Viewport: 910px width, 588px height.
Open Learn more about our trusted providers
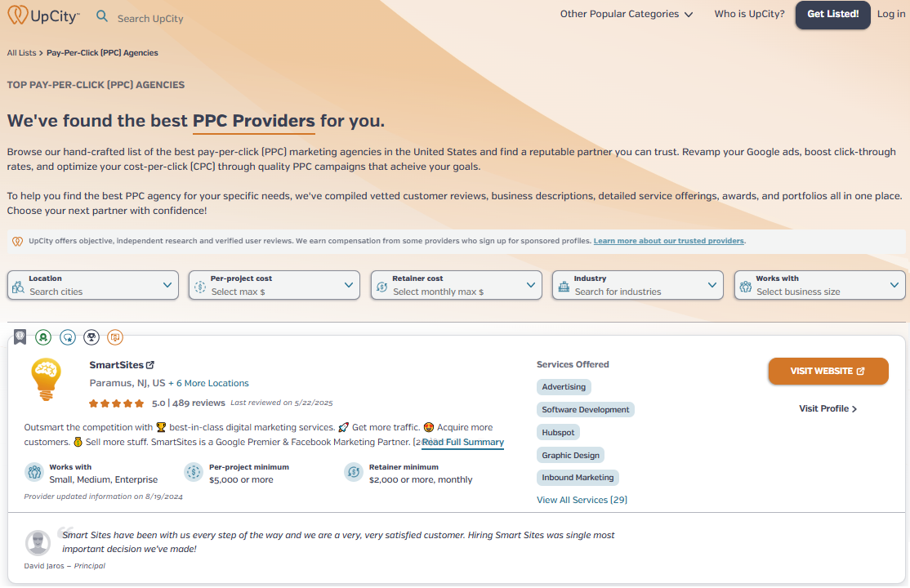tap(668, 241)
